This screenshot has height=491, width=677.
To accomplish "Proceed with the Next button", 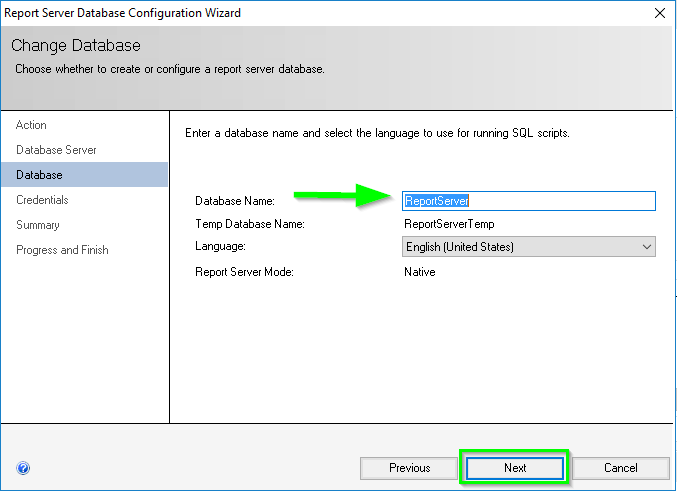I will [x=515, y=468].
